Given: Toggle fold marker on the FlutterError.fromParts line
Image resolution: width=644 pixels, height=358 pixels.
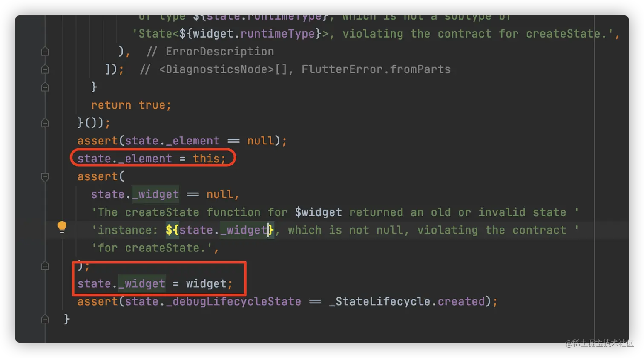Looking at the screenshot, I should pyautogui.click(x=45, y=69).
